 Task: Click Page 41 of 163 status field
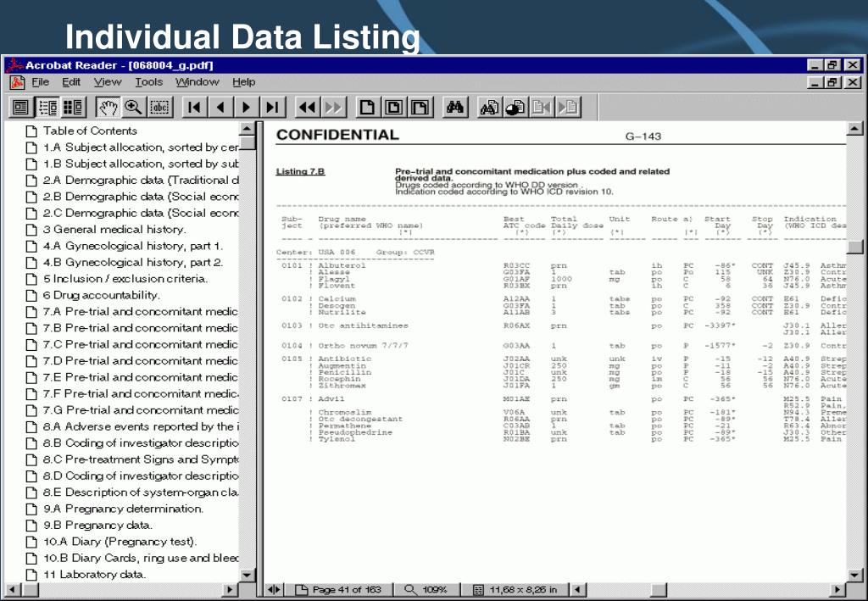coord(339,590)
